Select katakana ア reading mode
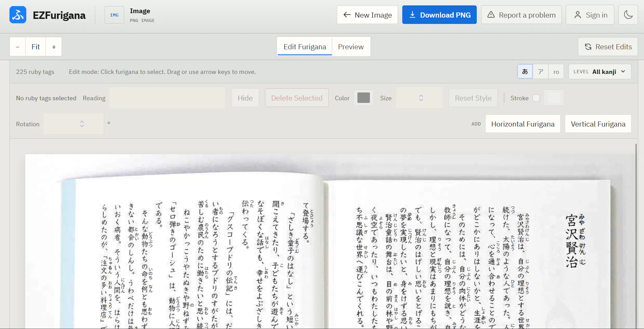644x329 pixels. tap(540, 72)
